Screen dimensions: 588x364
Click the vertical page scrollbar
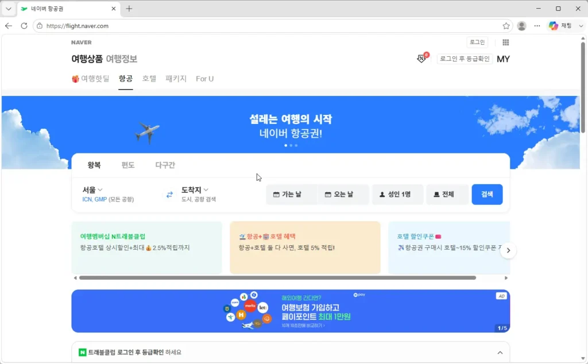583,87
